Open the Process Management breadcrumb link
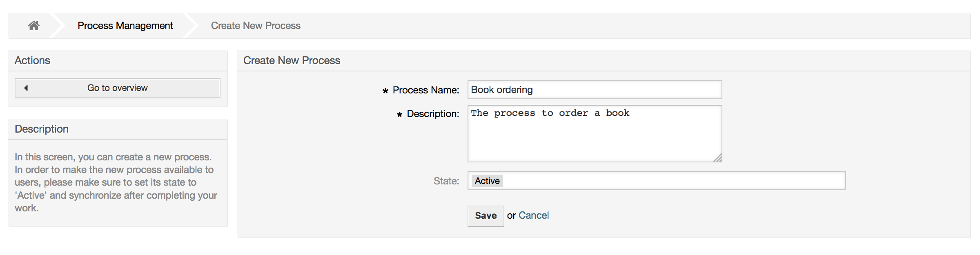980x255 pixels. (125, 25)
